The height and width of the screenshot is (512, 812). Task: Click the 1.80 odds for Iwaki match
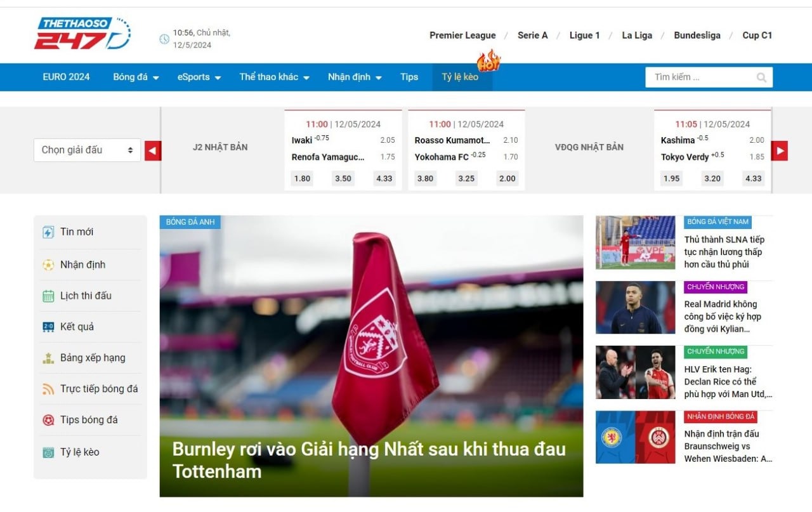(303, 178)
